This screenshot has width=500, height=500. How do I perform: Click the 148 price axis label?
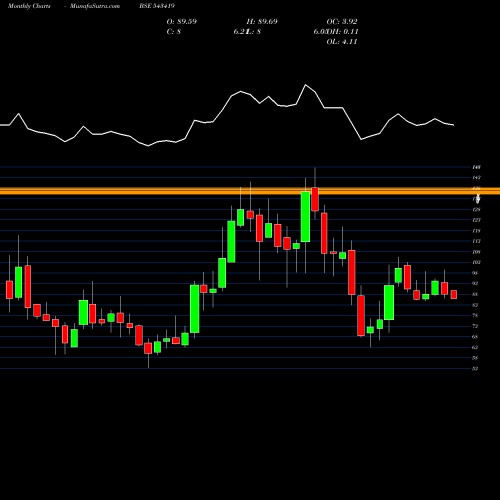pos(476,167)
